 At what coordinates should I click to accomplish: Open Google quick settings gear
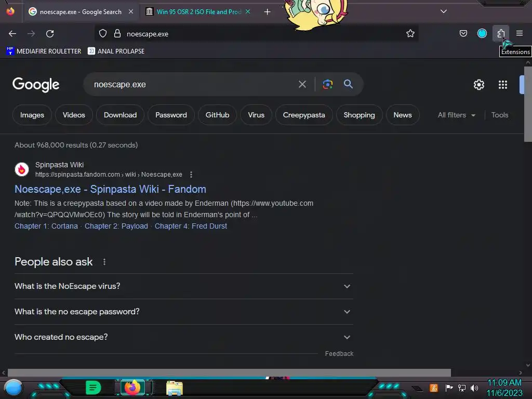coord(478,85)
